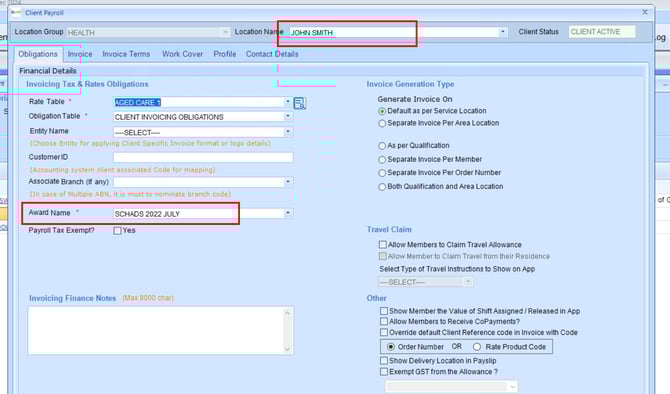Switch to the Invoice Terms tab
The image size is (670, 394).
(126, 54)
